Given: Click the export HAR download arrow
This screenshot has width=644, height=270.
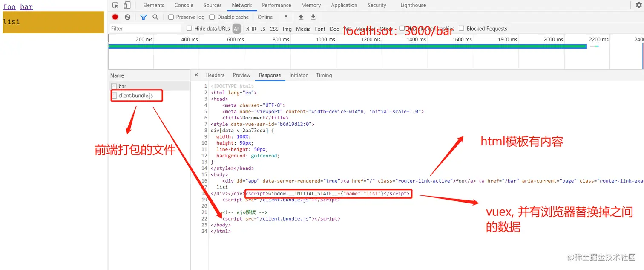Looking at the screenshot, I should coord(313,17).
